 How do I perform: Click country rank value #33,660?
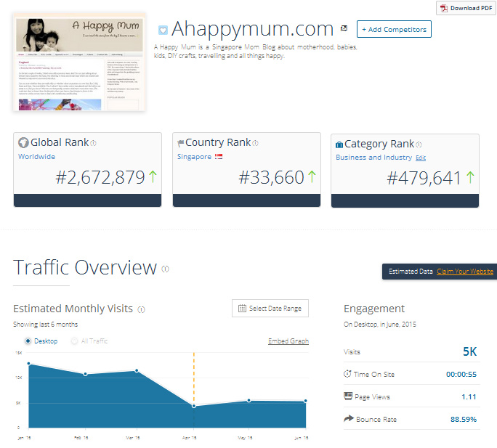click(x=272, y=177)
